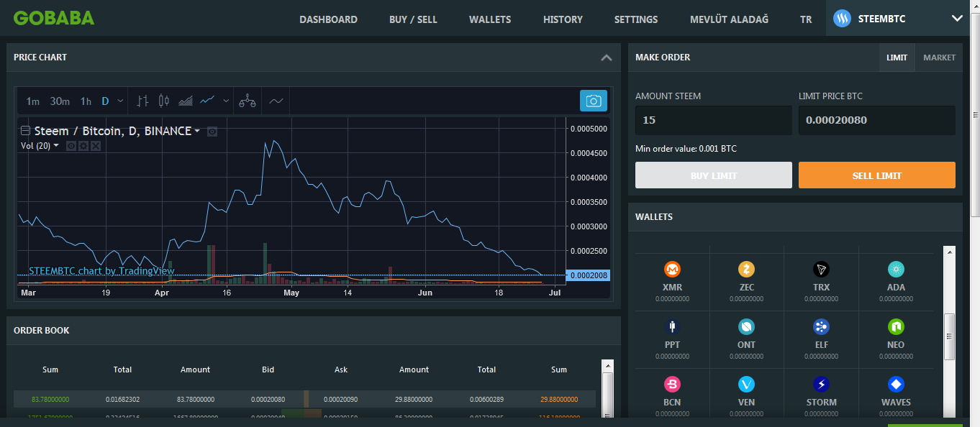Viewport: 980px width, 427px height.
Task: Go to BUY / SELL page
Action: click(413, 19)
